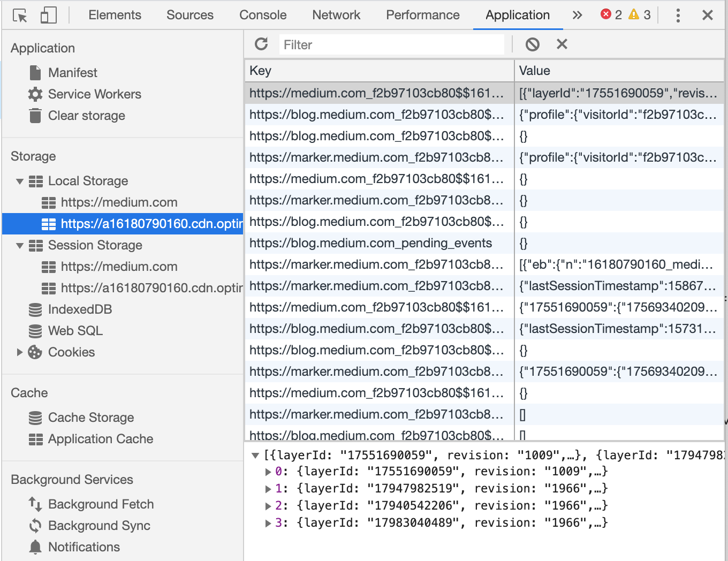Open Manifest in the sidebar
Viewport: 728px width, 561px height.
(x=72, y=72)
